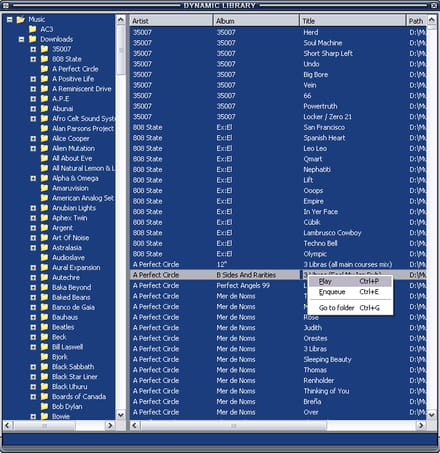Image resolution: width=440 pixels, height=453 pixels.
Task: Expand the 808 State folder node
Action: tap(33, 59)
